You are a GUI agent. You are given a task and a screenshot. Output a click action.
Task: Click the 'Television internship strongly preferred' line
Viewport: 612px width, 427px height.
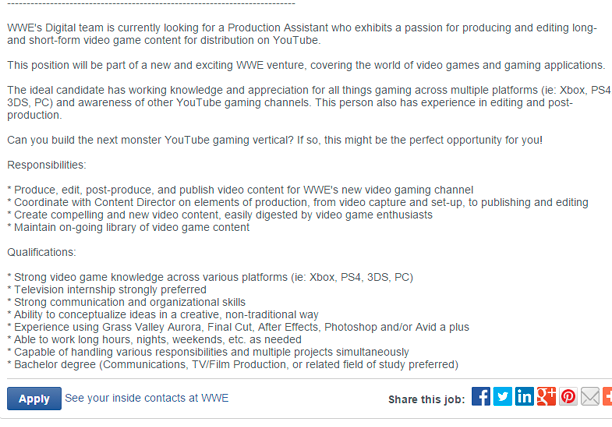click(107, 290)
